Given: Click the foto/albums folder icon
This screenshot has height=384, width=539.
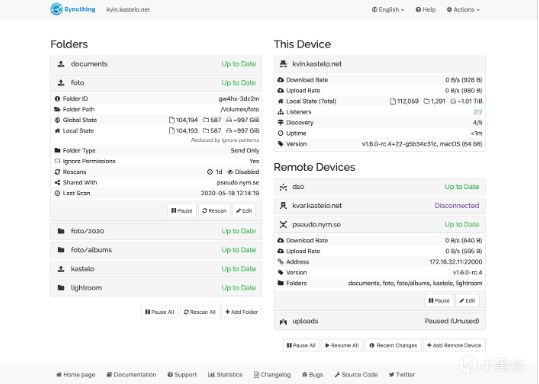Looking at the screenshot, I should tap(61, 250).
